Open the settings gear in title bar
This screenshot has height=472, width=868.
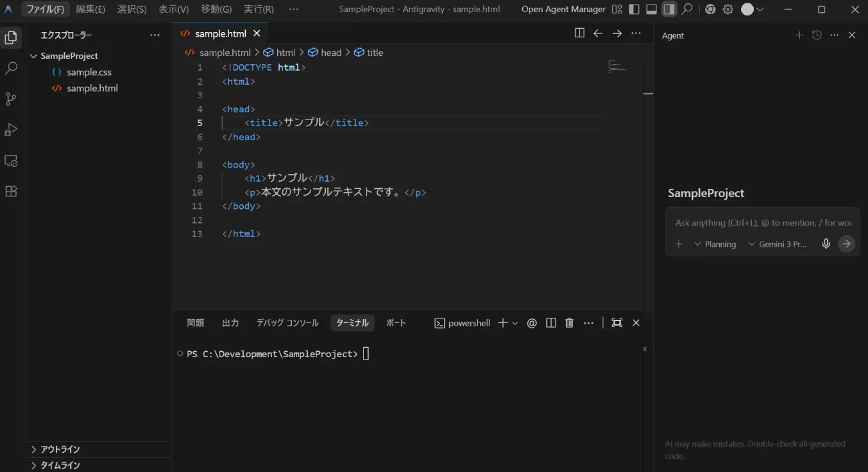point(728,9)
